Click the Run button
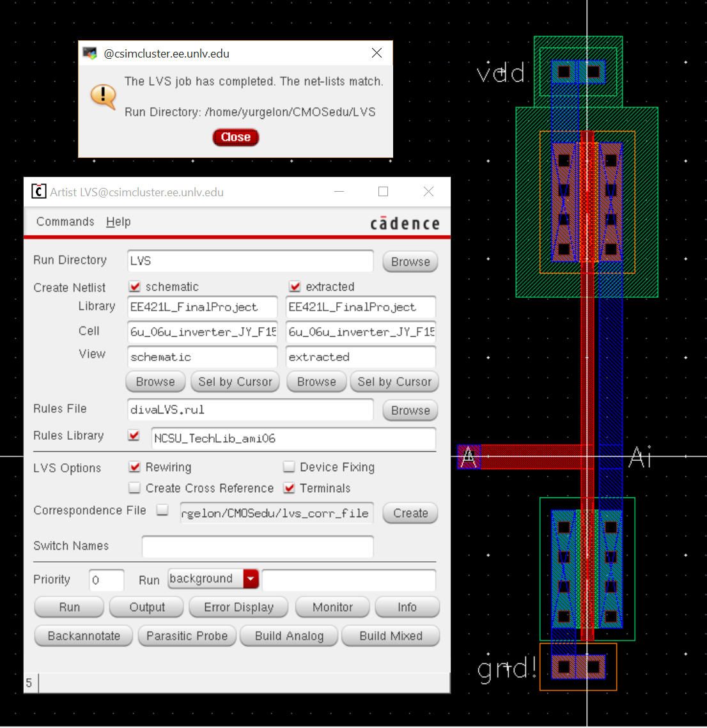The width and height of the screenshot is (707, 728). pos(69,607)
